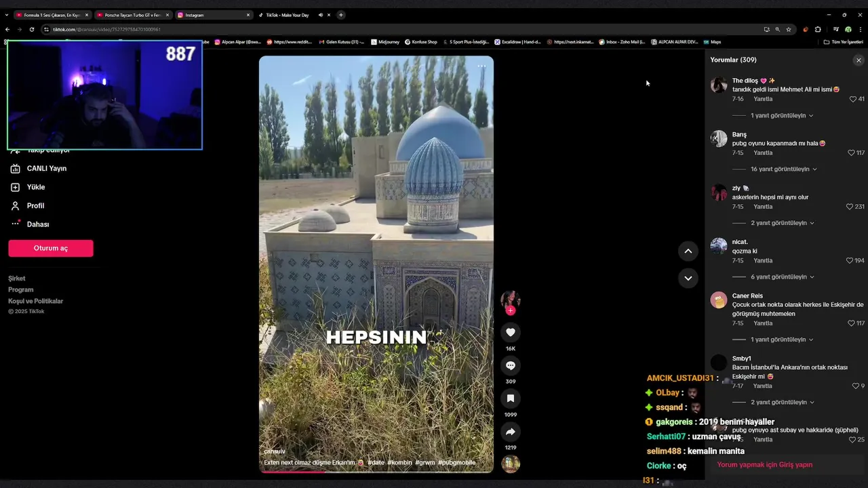The image size is (868, 488).
Task: Like the video with the heart icon
Action: point(511,332)
